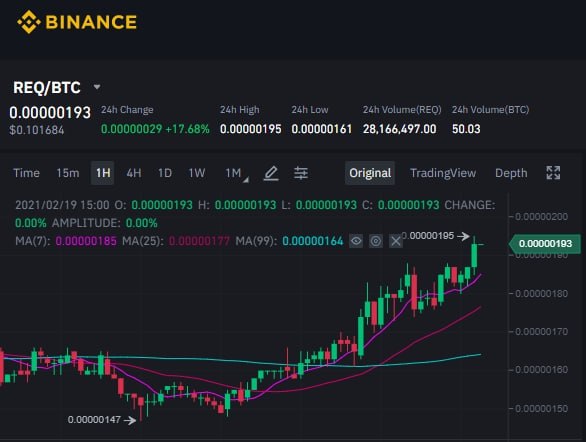Open the pencil drawing tools
The width and height of the screenshot is (586, 442).
271,173
